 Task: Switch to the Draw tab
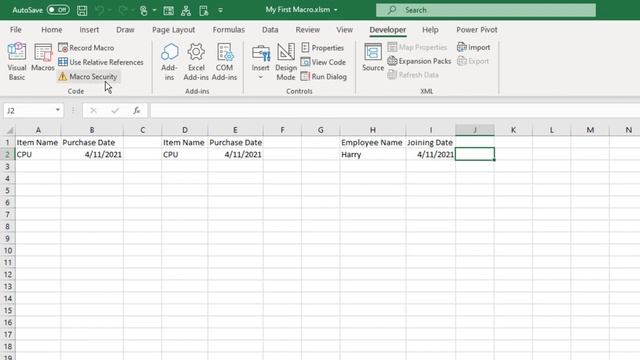click(x=125, y=30)
